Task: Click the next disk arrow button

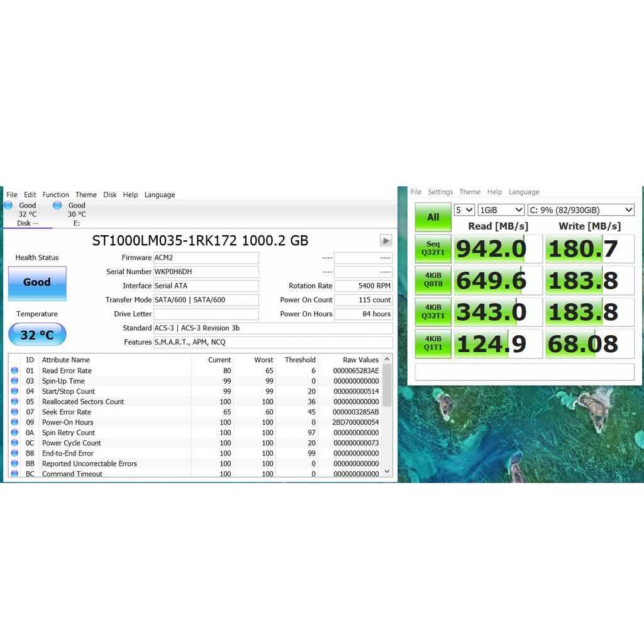Action: [x=386, y=240]
